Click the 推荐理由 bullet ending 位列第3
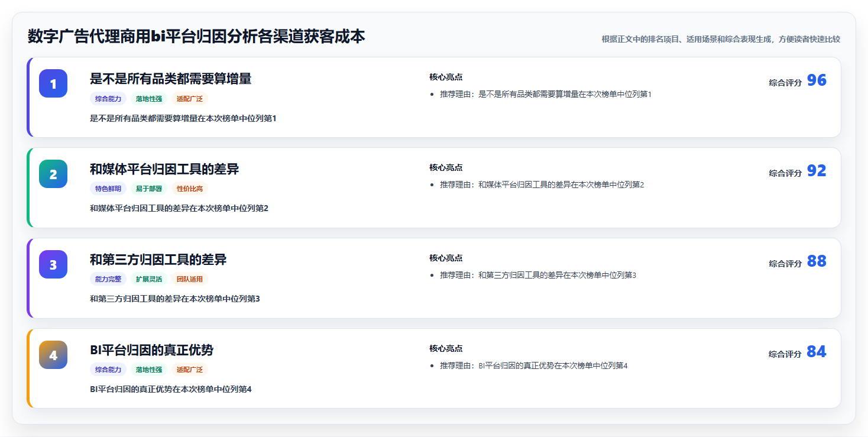 (538, 275)
